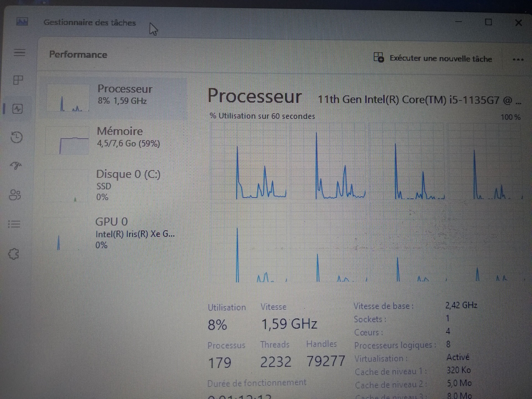Close the Gestionnaire des tâches window
This screenshot has width=532, height=399.
[518, 23]
